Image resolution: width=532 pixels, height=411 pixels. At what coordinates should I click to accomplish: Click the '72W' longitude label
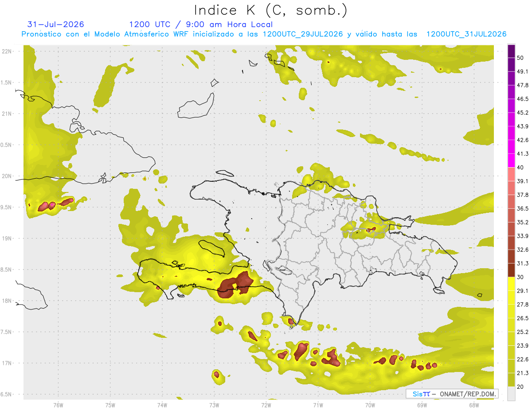coord(266,405)
